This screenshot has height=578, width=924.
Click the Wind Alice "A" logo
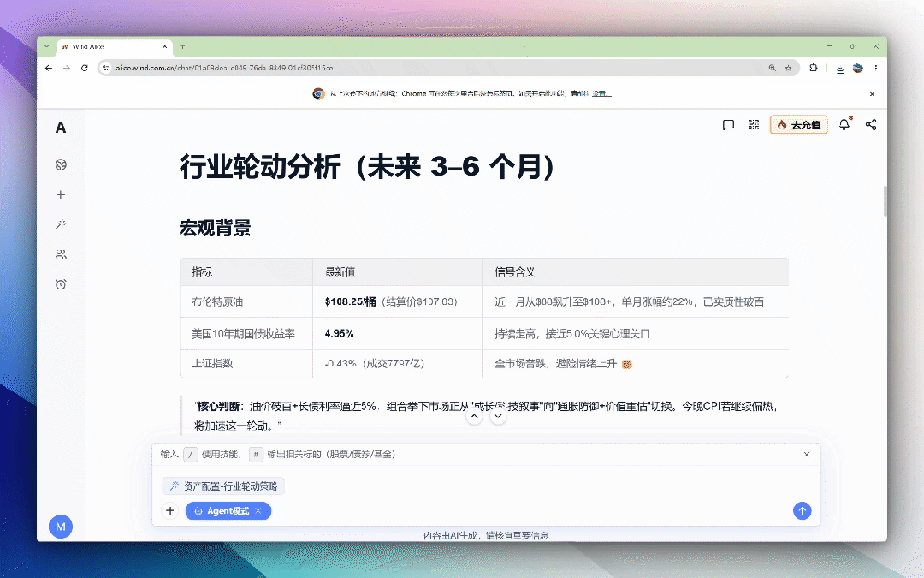pos(61,128)
